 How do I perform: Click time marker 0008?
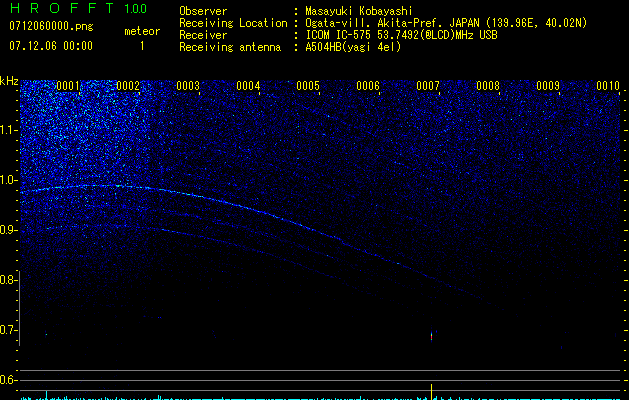click(x=488, y=86)
